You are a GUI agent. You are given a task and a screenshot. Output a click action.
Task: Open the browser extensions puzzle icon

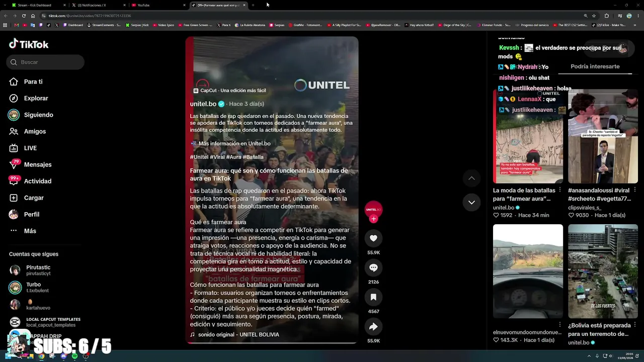click(x=606, y=16)
